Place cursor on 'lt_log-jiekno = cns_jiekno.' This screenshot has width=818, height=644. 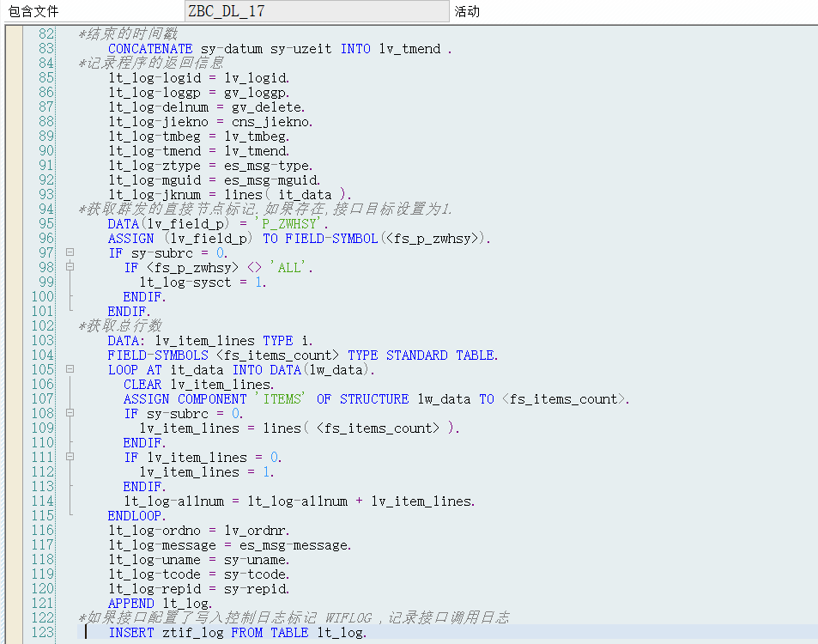tap(210, 122)
